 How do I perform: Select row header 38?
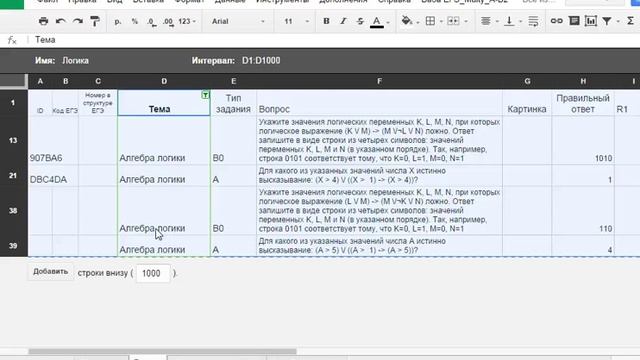(x=13, y=211)
